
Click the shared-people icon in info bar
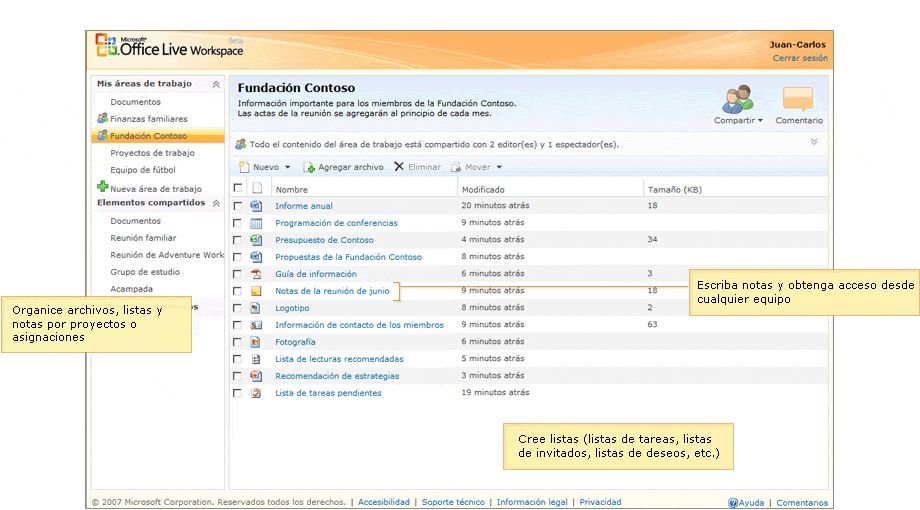(241, 144)
